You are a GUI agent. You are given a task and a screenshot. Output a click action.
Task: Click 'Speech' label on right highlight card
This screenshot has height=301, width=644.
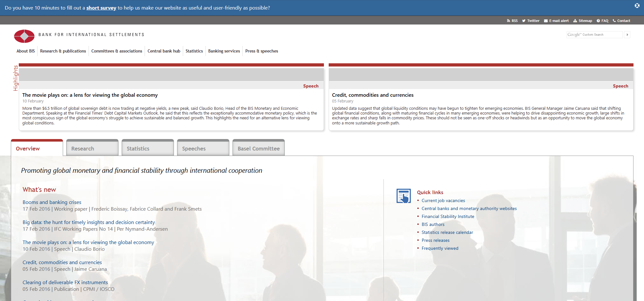point(620,86)
